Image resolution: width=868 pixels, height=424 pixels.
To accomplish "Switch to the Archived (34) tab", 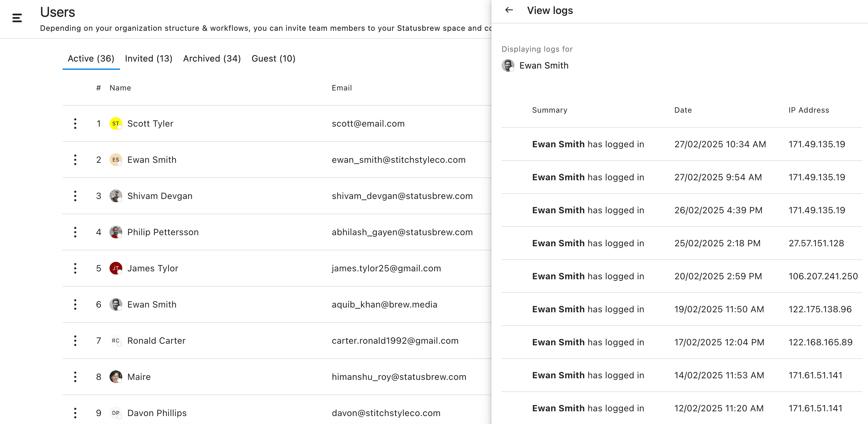I will [x=212, y=59].
